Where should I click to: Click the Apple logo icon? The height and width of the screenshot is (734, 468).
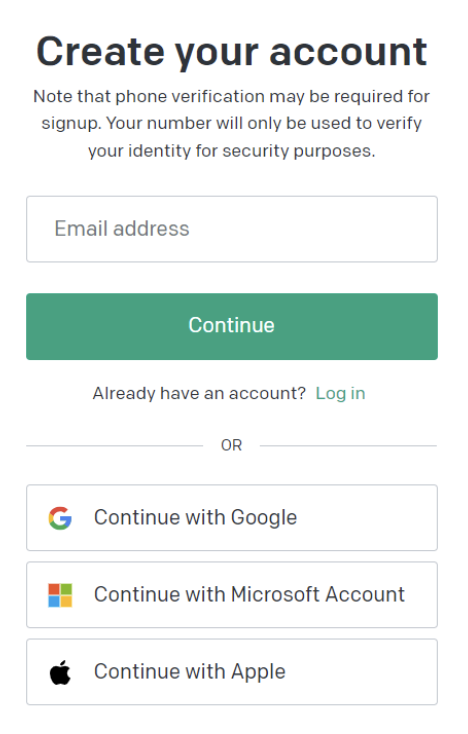(60, 672)
